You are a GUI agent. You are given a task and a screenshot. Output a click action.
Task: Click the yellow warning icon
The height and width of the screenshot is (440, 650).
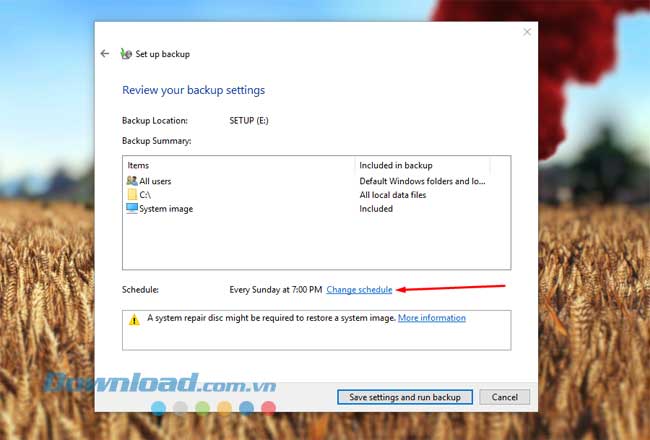[134, 320]
